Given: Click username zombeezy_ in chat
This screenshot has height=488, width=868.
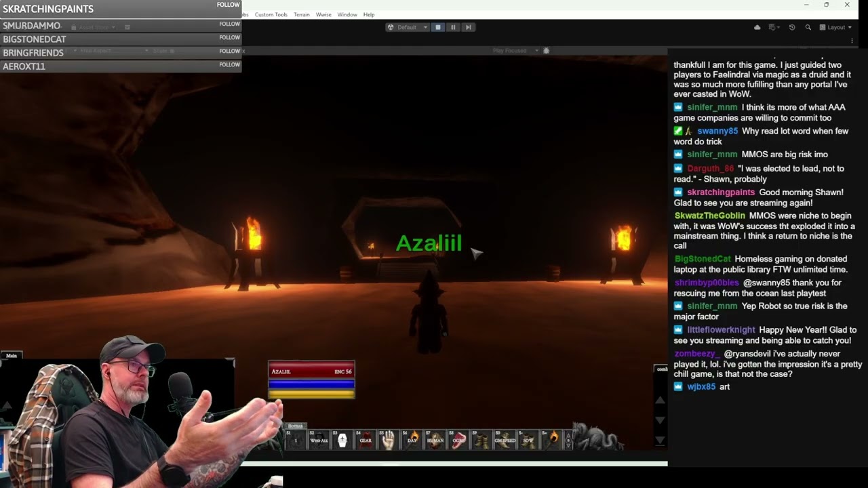Looking at the screenshot, I should (696, 354).
